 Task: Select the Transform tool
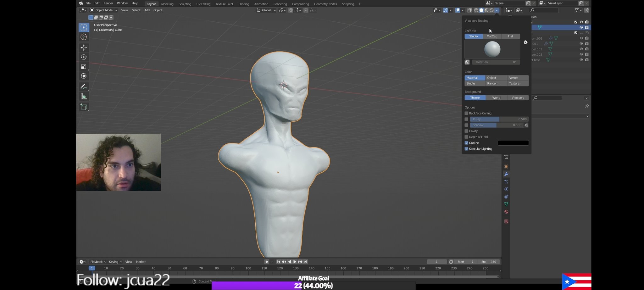coord(84,76)
